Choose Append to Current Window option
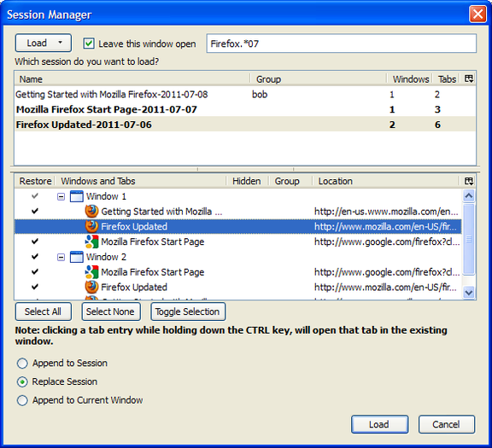Viewport: 492px width, 448px height. coord(22,400)
